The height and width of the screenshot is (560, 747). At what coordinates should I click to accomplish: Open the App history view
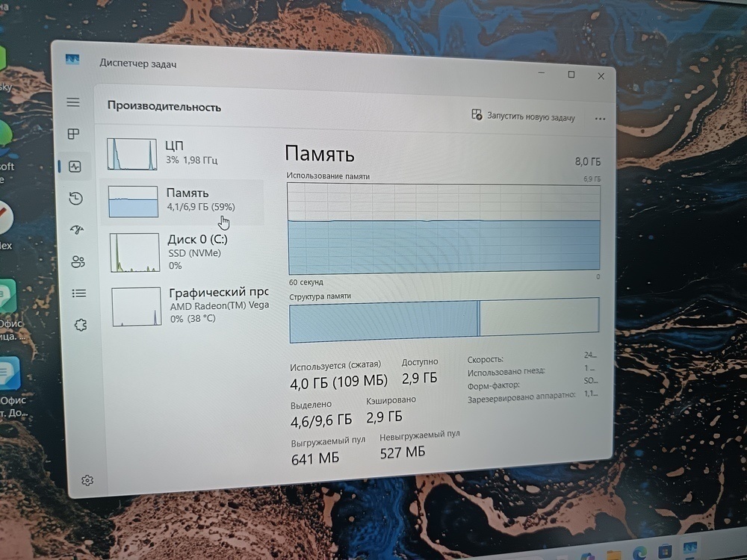pyautogui.click(x=75, y=198)
